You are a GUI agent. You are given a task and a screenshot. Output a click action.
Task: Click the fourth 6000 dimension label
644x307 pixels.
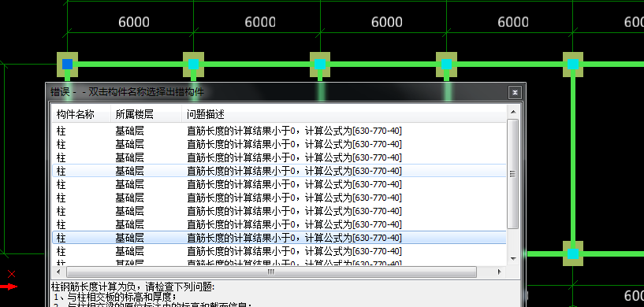click(x=513, y=22)
